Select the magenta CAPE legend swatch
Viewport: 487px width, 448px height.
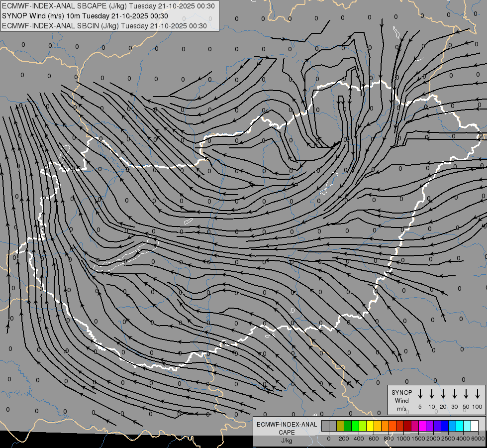[423, 426]
